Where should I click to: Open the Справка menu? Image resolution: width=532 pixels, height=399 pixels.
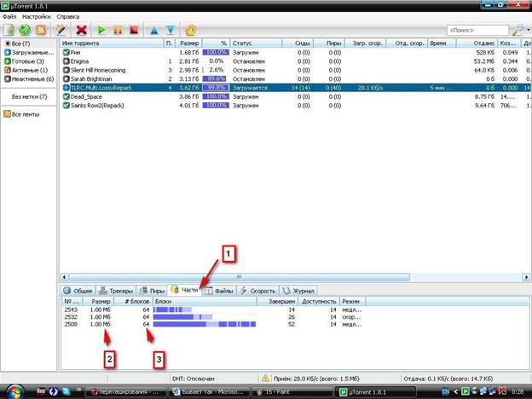[68, 16]
